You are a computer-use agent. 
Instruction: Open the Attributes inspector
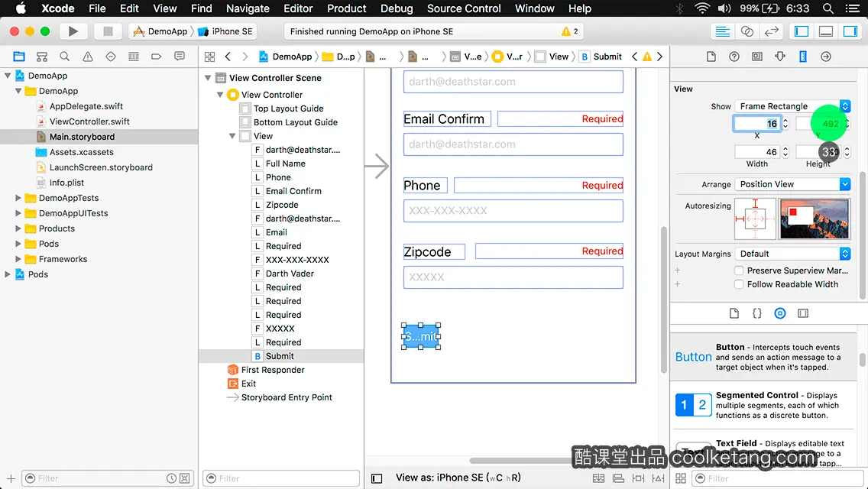click(780, 57)
